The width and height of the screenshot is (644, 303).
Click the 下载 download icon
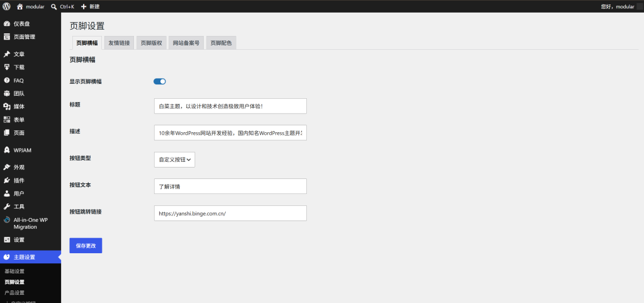tap(6, 67)
